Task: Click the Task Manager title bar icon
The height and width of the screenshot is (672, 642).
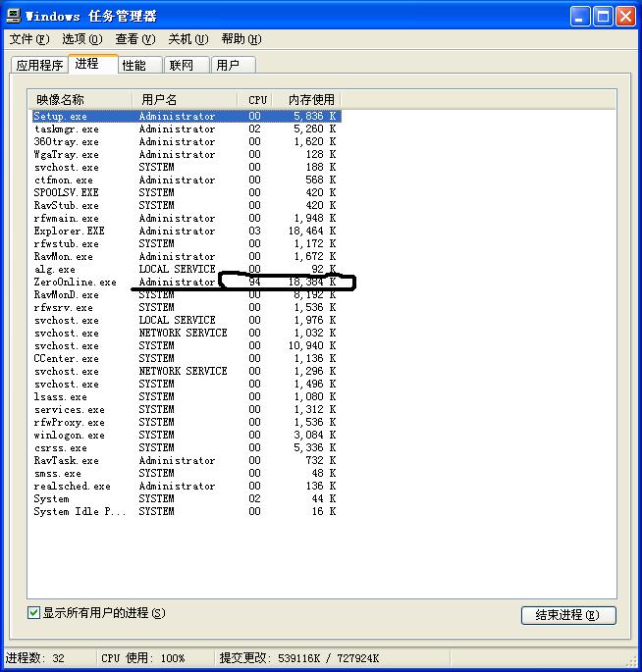Action: (x=14, y=16)
